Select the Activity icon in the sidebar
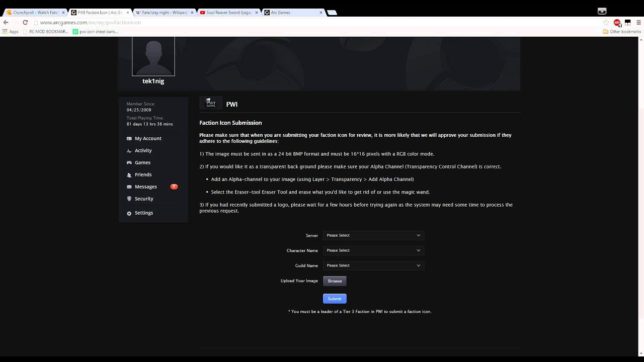 (129, 150)
